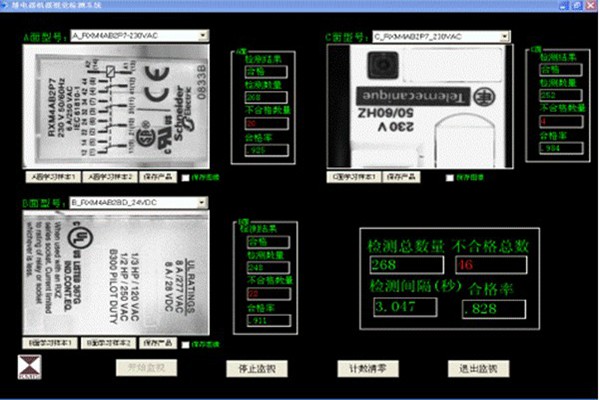The height and width of the screenshot is (400, 600).
Task: Reset counts with 计数清零 button
Action: [368, 369]
